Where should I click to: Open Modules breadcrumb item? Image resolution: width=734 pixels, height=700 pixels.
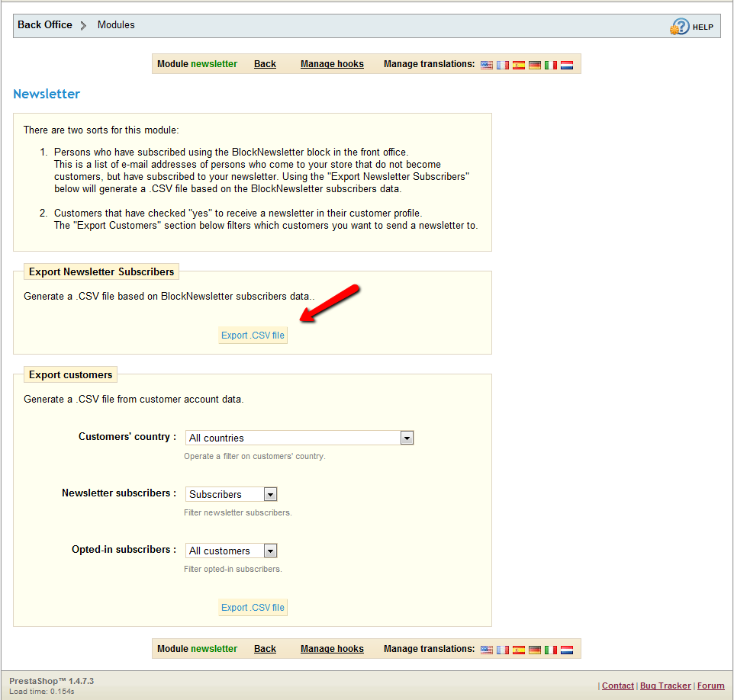coord(116,25)
